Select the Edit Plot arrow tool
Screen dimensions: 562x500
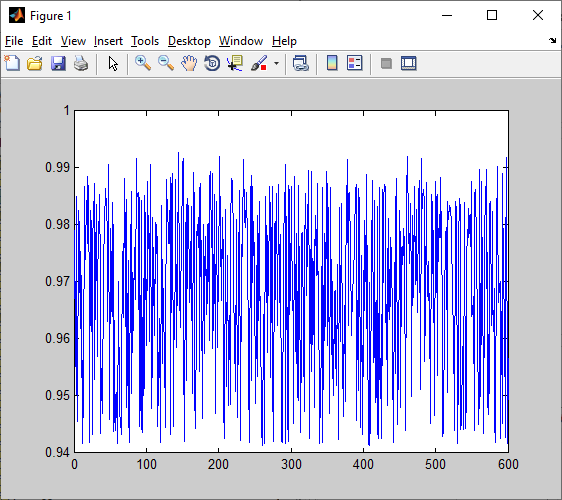point(113,63)
